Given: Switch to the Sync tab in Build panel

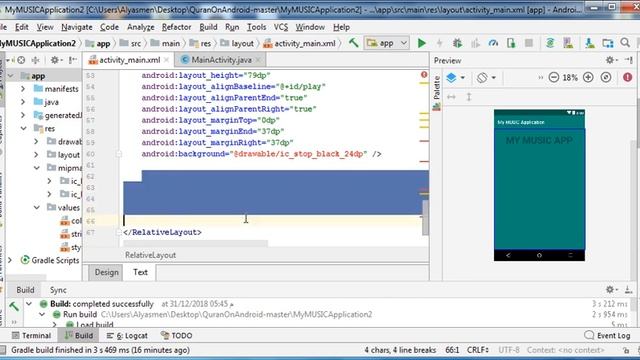Looking at the screenshot, I should click(58, 290).
